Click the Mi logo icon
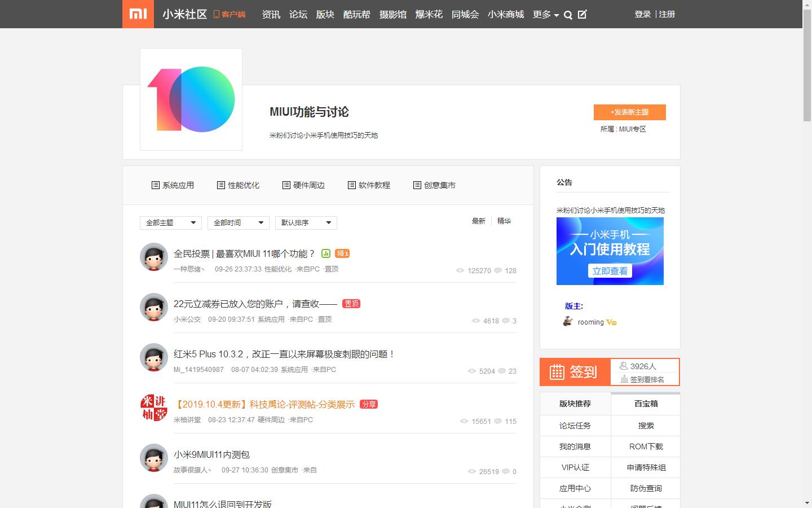 coord(138,14)
